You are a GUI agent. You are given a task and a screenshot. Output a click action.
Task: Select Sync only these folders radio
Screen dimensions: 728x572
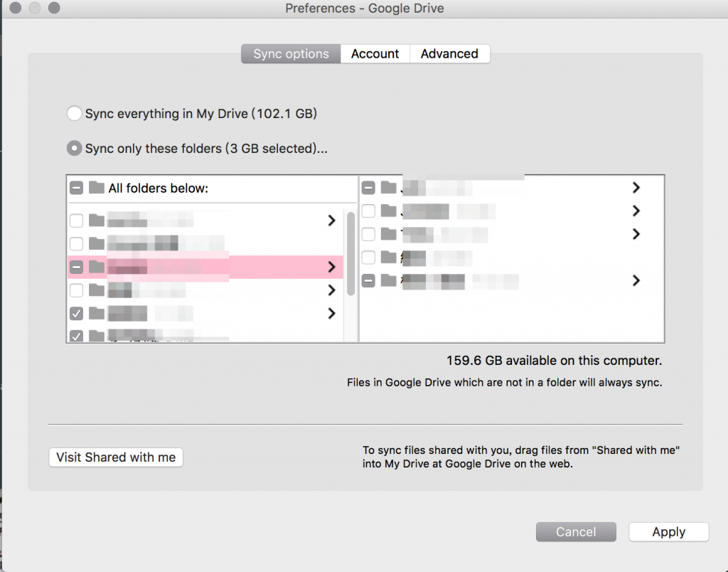click(74, 148)
